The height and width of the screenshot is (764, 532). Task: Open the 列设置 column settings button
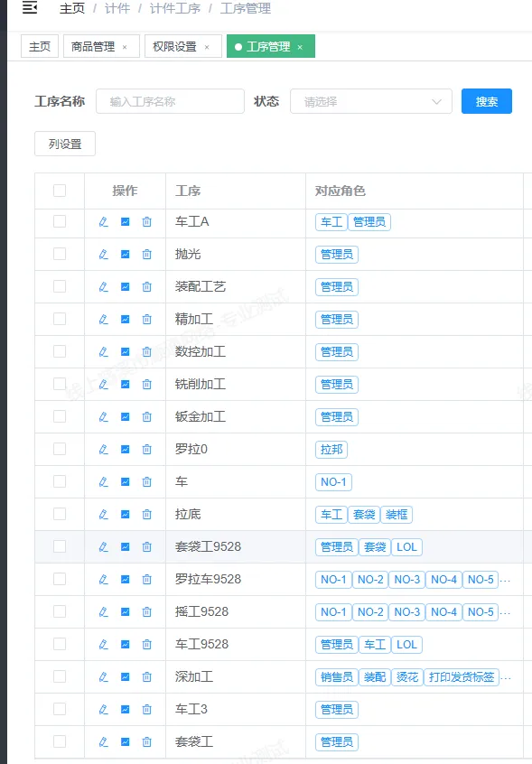[65, 144]
